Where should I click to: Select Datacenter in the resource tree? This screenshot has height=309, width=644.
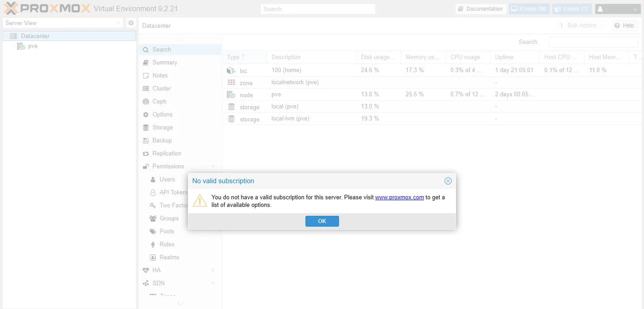tap(69, 36)
